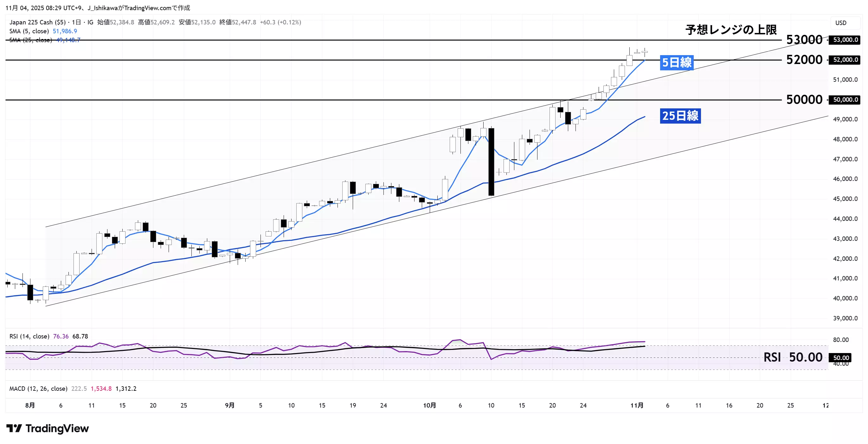This screenshot has width=868, height=444.
Task: Click the open value 始値52,384.8
Action: tap(116, 22)
